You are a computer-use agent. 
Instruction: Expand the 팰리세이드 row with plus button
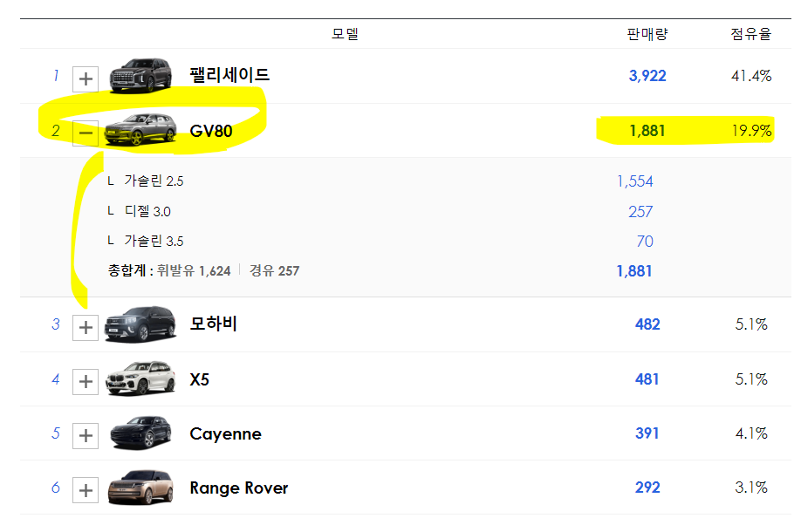[x=86, y=79]
